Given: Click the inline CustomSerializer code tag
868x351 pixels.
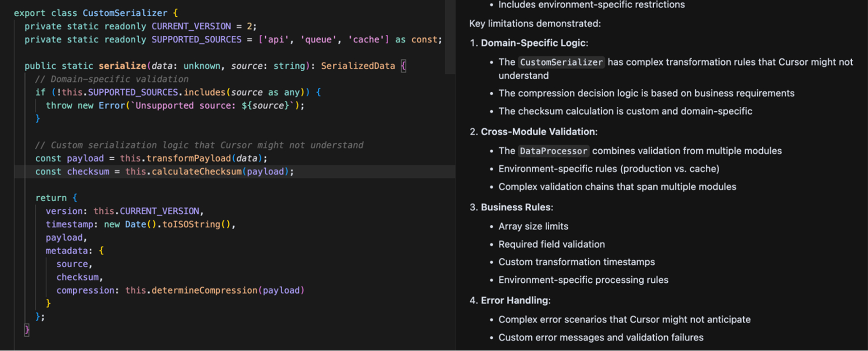Looking at the screenshot, I should (x=561, y=62).
